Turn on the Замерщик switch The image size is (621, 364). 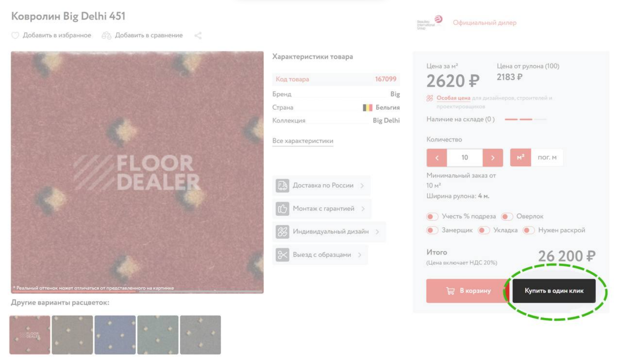432,230
